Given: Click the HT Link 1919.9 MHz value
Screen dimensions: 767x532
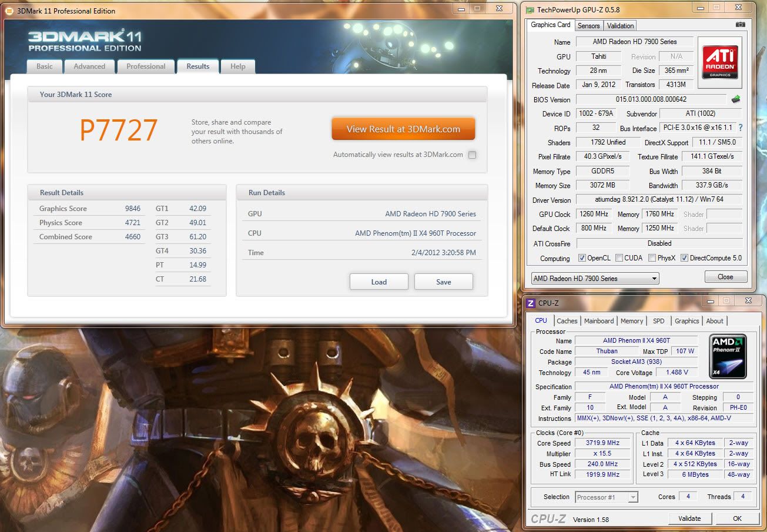Looking at the screenshot, I should point(602,474).
